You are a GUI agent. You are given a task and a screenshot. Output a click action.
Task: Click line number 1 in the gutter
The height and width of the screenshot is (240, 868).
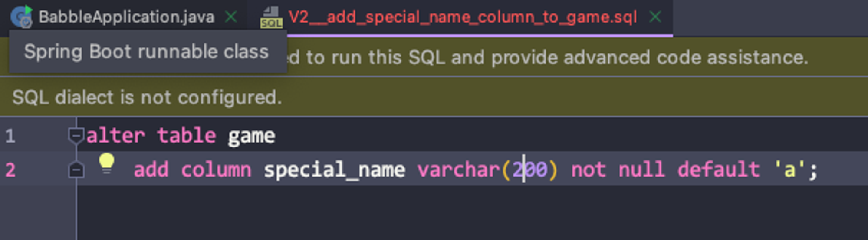10,137
